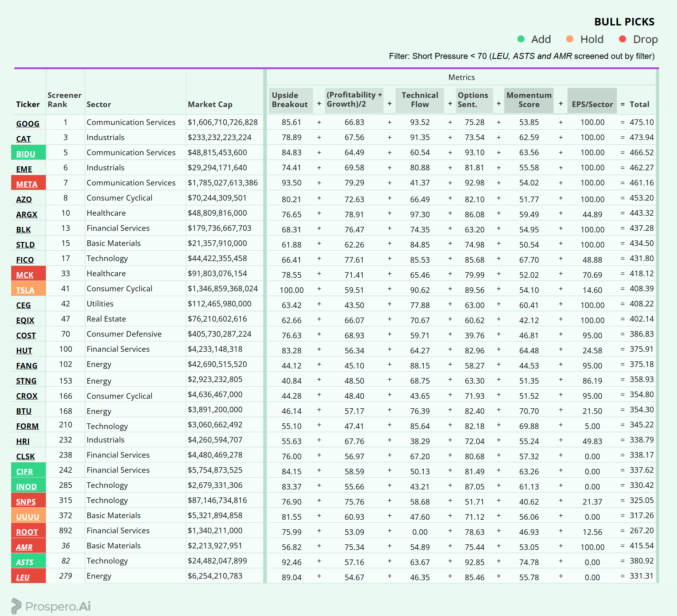Click ROOT technical flow value 0.00

click(420, 532)
